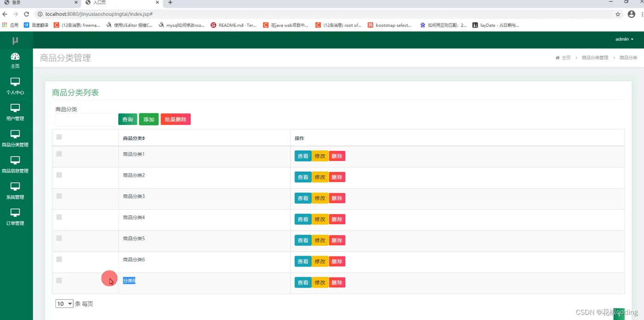Open the mysql如何修改root bookmark
This screenshot has height=320, width=644.
(x=181, y=25)
